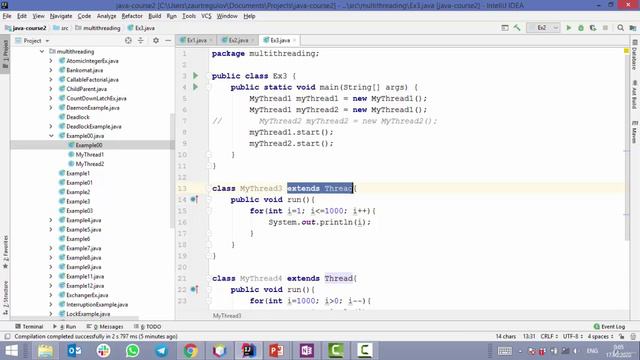
Task: Open the Ex2 run configuration dropdown
Action: [x=543, y=28]
